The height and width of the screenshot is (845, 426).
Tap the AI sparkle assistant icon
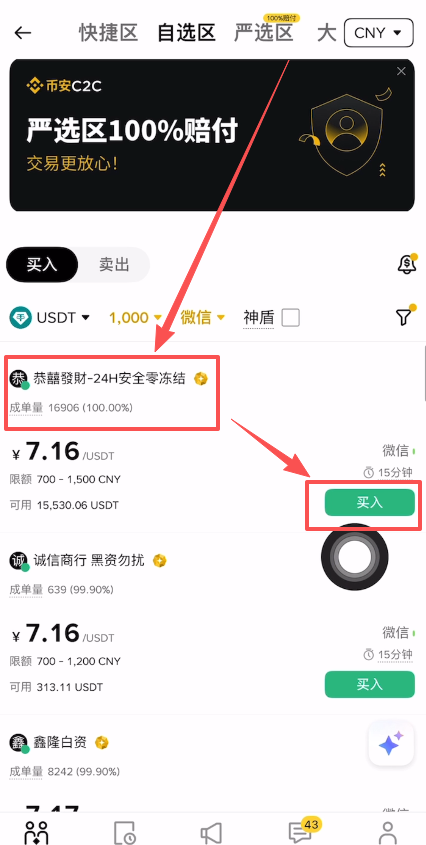tap(391, 744)
